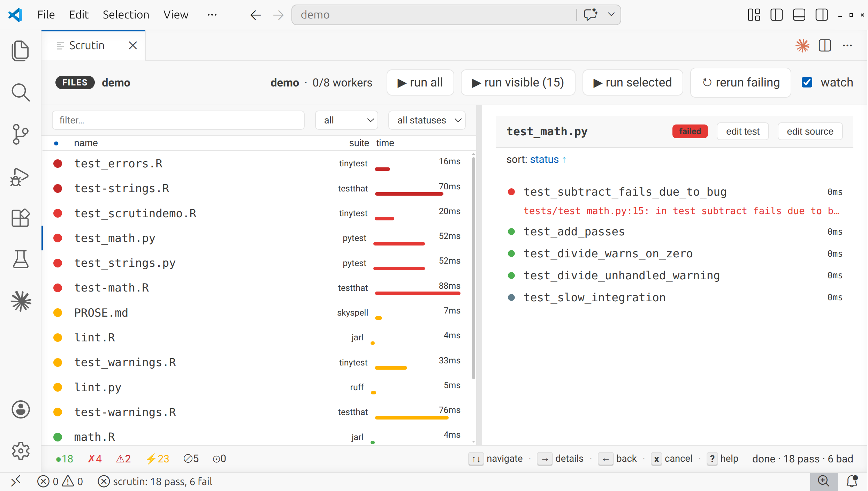The height and width of the screenshot is (491, 868).
Task: Open the Source Control view
Action: coord(20,134)
